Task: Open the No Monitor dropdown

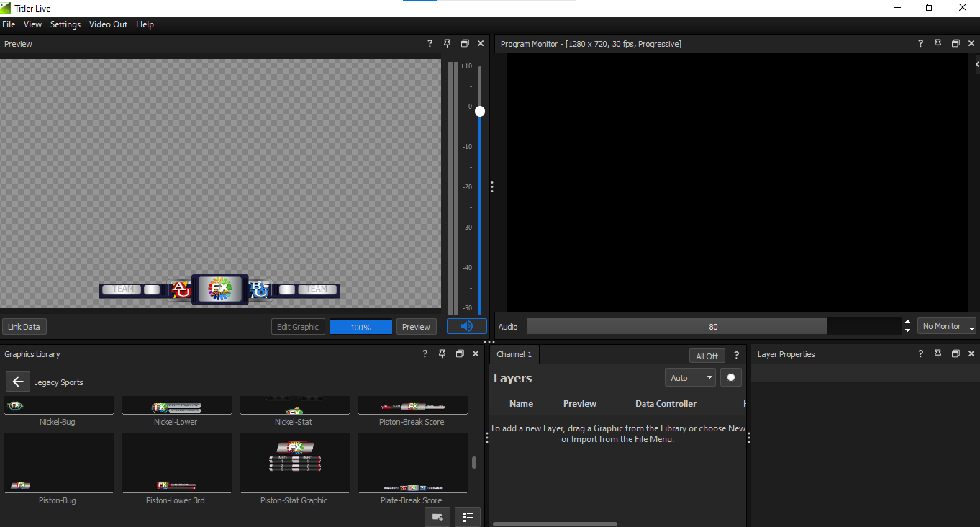Action: 947,326
